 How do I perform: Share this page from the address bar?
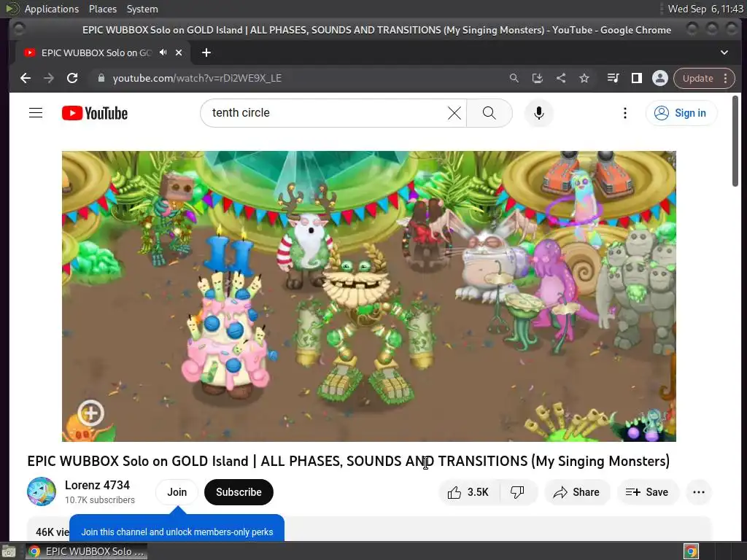(x=561, y=78)
